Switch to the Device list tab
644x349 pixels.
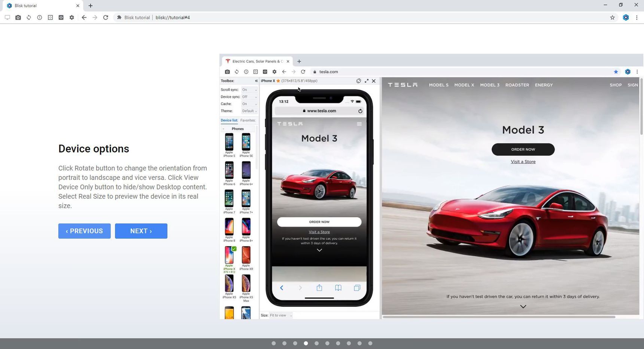(x=229, y=120)
